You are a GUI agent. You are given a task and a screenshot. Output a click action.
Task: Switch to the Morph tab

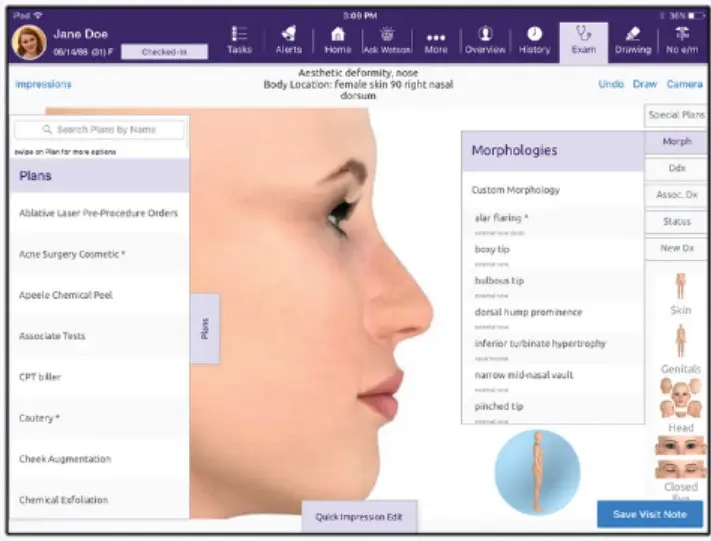point(676,142)
